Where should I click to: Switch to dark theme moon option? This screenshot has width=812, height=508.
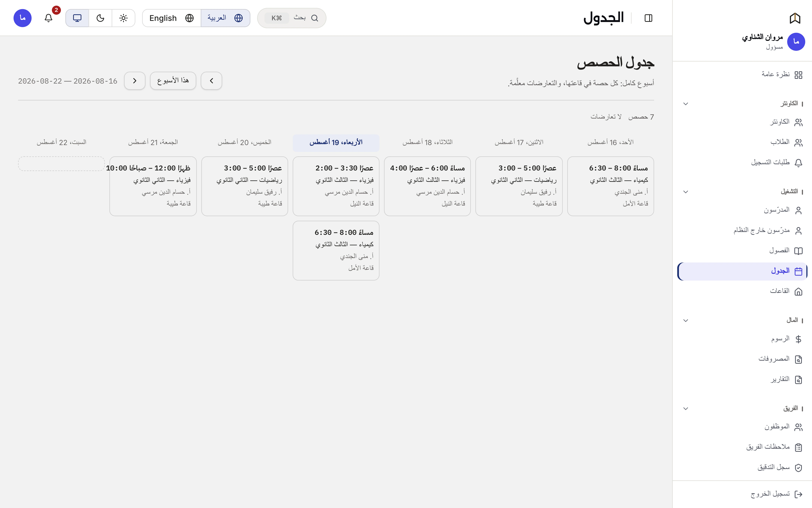[100, 18]
